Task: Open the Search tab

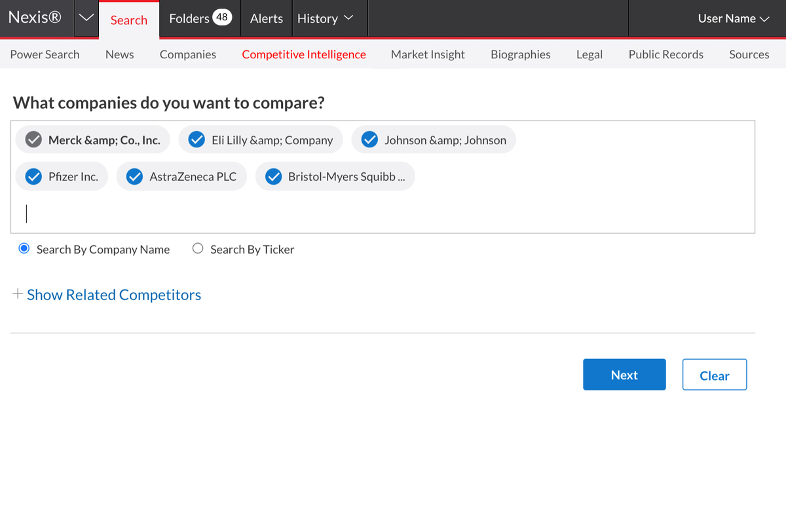Action: [x=129, y=20]
